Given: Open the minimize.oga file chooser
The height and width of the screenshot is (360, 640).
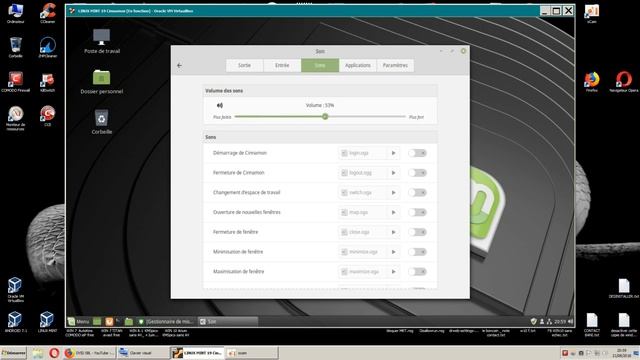Looking at the screenshot, I should [363, 252].
